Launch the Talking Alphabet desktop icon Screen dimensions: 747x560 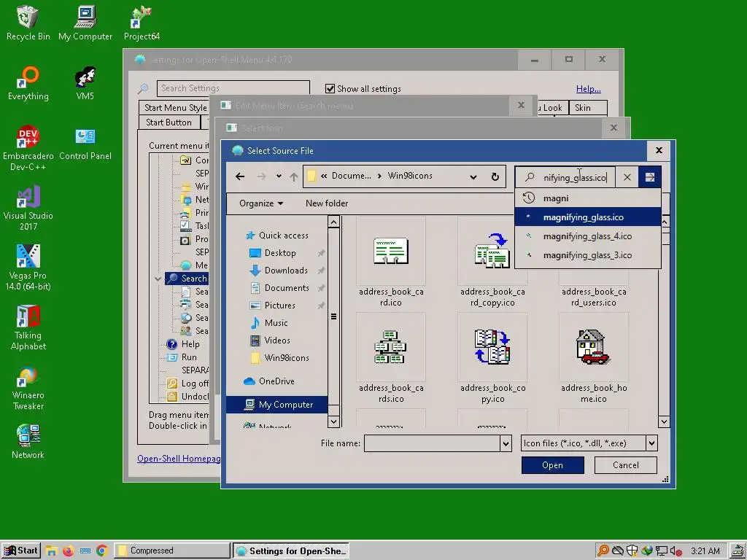[x=28, y=327]
